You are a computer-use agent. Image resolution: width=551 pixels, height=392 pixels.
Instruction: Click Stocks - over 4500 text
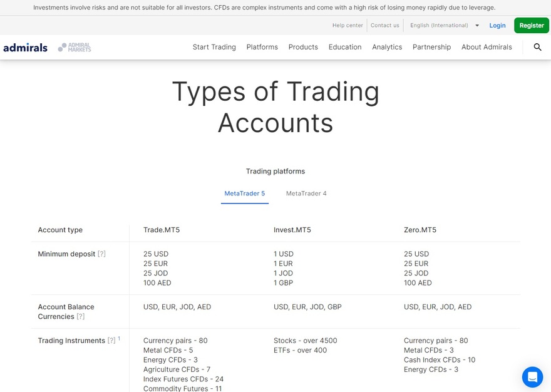point(306,340)
